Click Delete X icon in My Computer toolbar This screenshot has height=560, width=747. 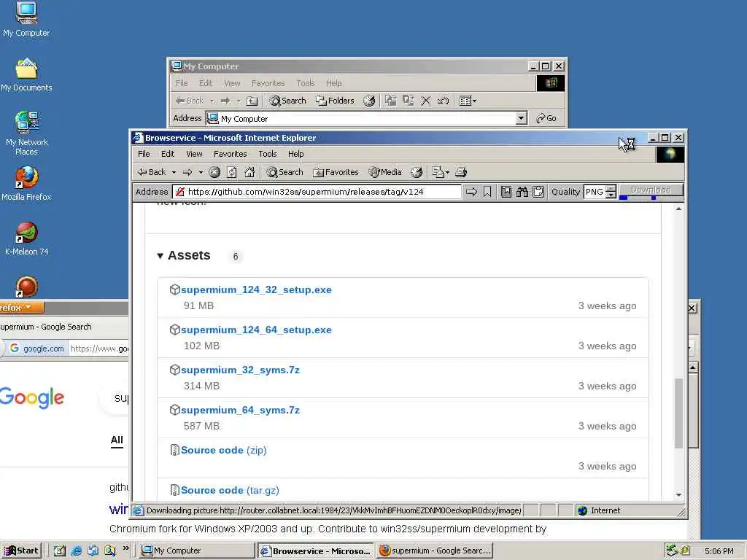(425, 101)
